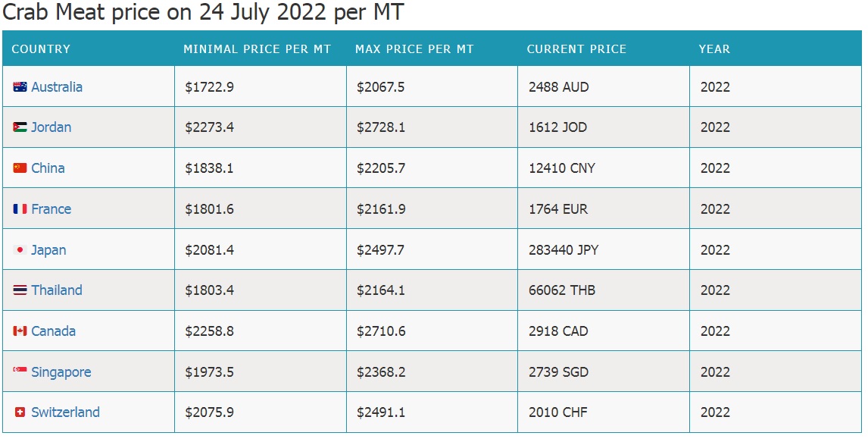Click the Canada flag icon
The image size is (868, 442).
[20, 331]
